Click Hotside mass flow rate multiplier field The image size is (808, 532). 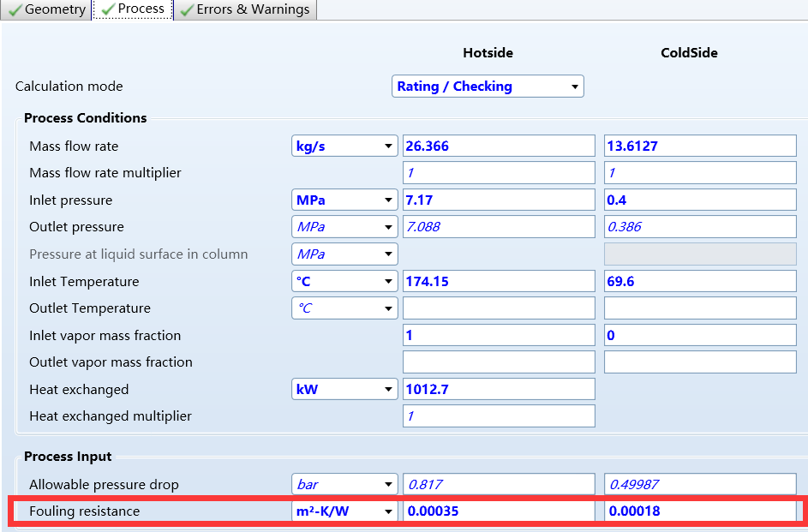click(499, 172)
